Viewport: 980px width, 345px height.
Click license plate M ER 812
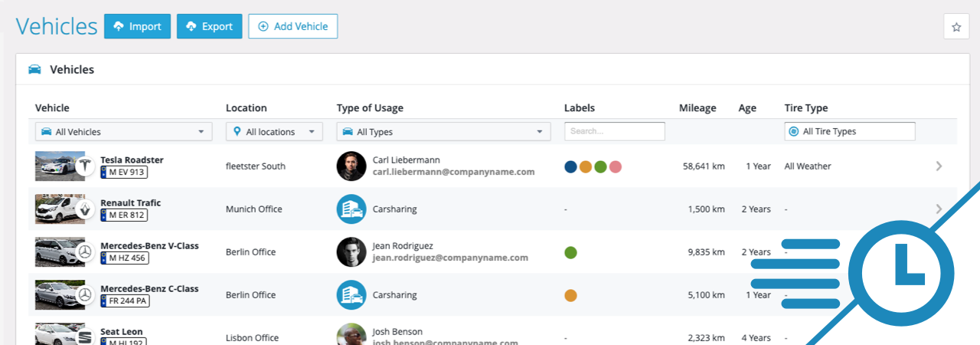123,215
